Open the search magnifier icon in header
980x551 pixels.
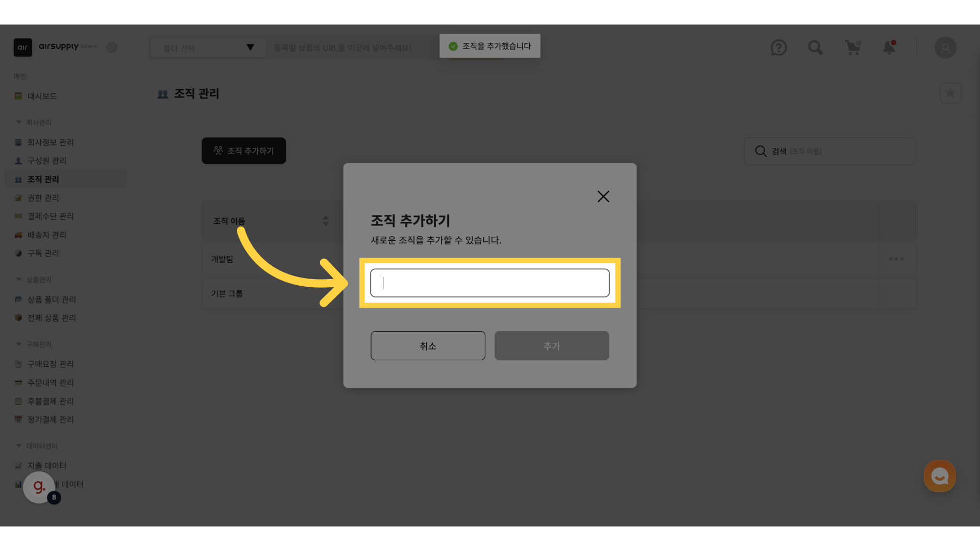(x=815, y=48)
